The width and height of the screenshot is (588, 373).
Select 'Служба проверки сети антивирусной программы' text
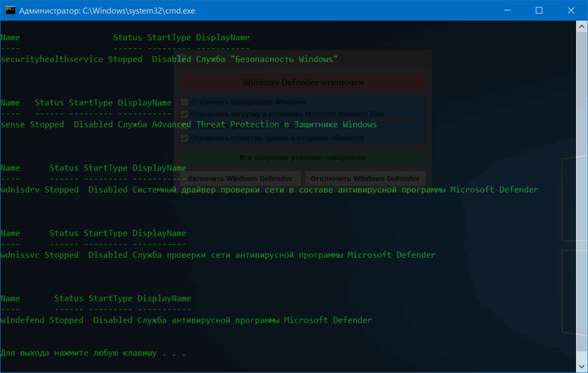pos(237,255)
